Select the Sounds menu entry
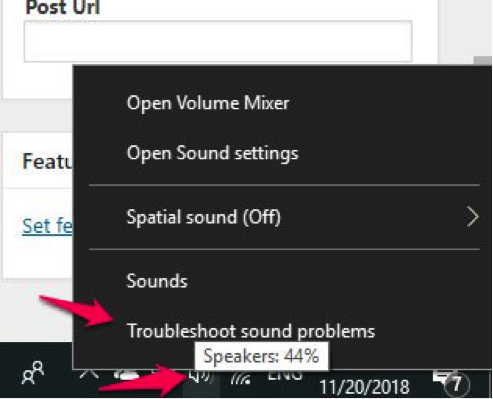Image resolution: width=493 pixels, height=399 pixels. click(157, 281)
